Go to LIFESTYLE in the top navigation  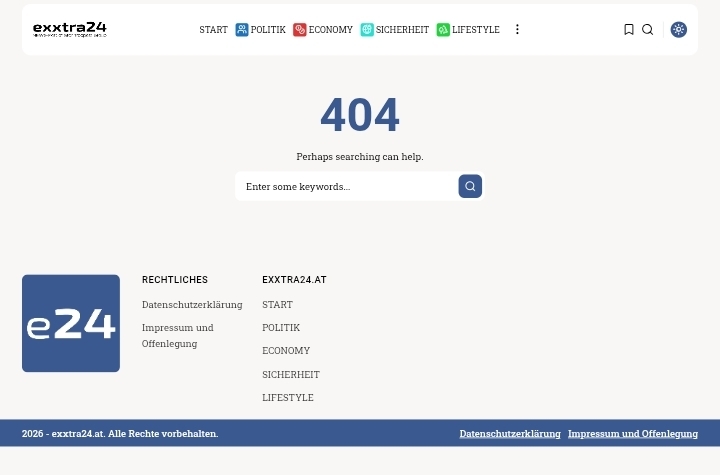click(475, 30)
